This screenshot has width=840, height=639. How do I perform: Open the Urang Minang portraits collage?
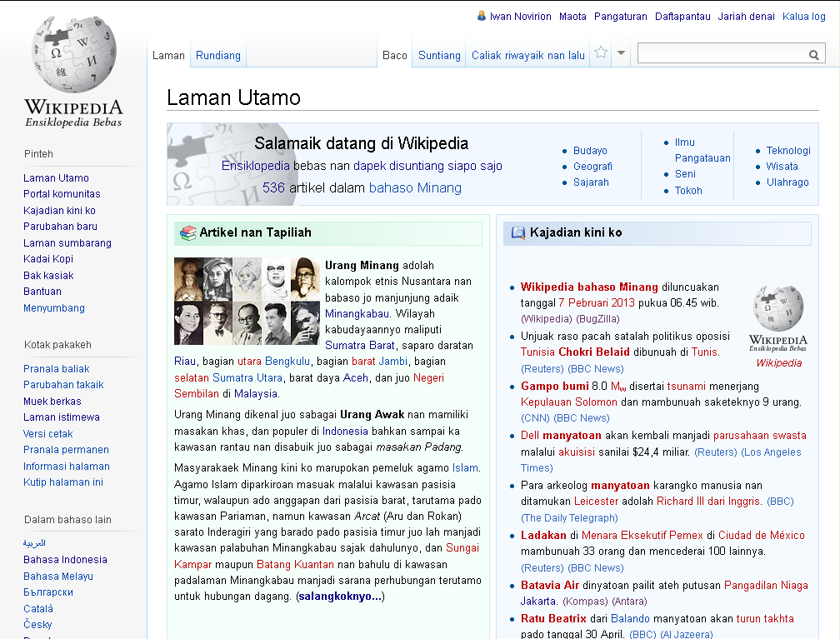click(247, 301)
